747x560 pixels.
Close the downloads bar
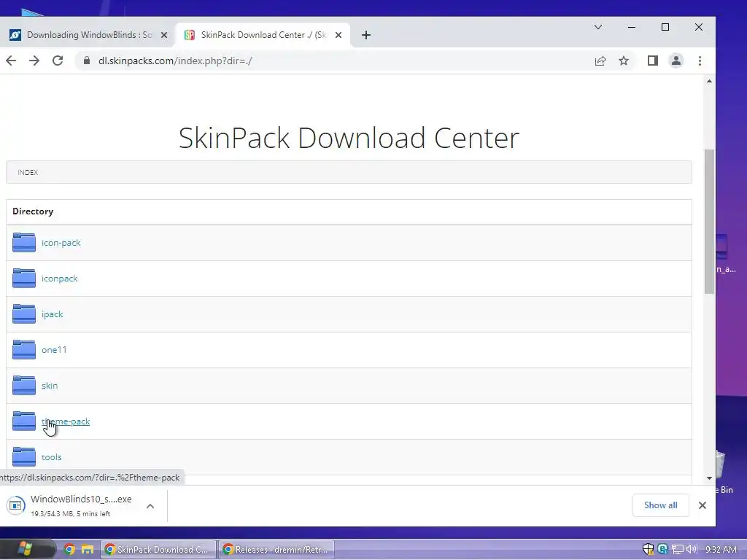pos(703,505)
